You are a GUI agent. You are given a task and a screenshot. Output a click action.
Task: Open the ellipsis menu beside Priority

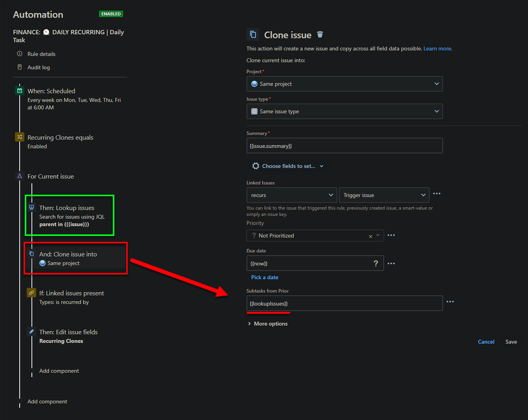[x=391, y=235]
